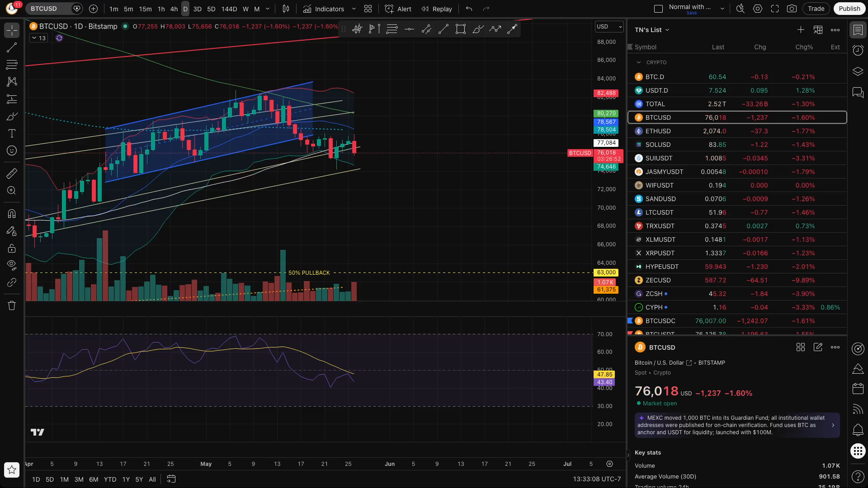Viewport: 868px width, 488px height.
Task: Hide all drawings with eye icon
Action: [x=12, y=265]
